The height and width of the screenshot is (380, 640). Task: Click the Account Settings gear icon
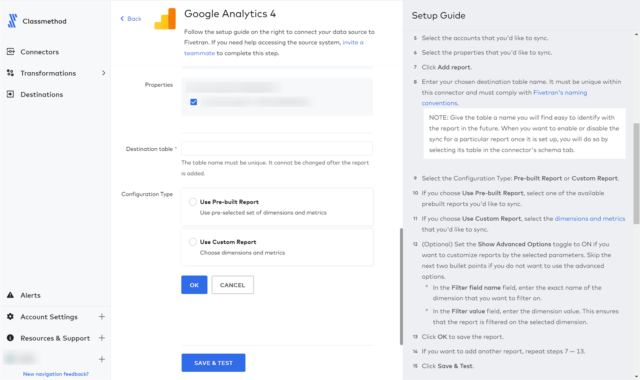10,316
